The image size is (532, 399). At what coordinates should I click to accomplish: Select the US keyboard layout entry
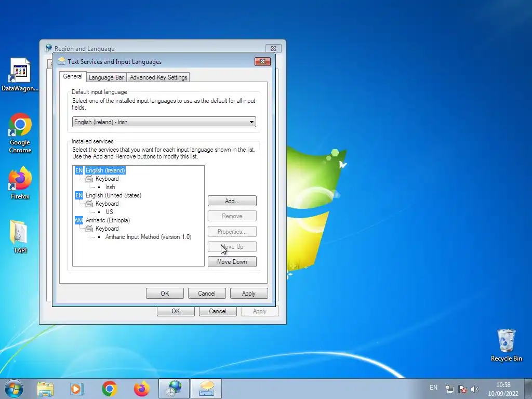pyautogui.click(x=109, y=212)
